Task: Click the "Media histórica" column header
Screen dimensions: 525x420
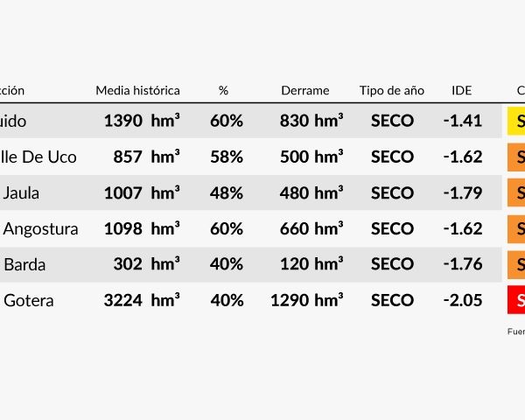Action: click(x=137, y=90)
